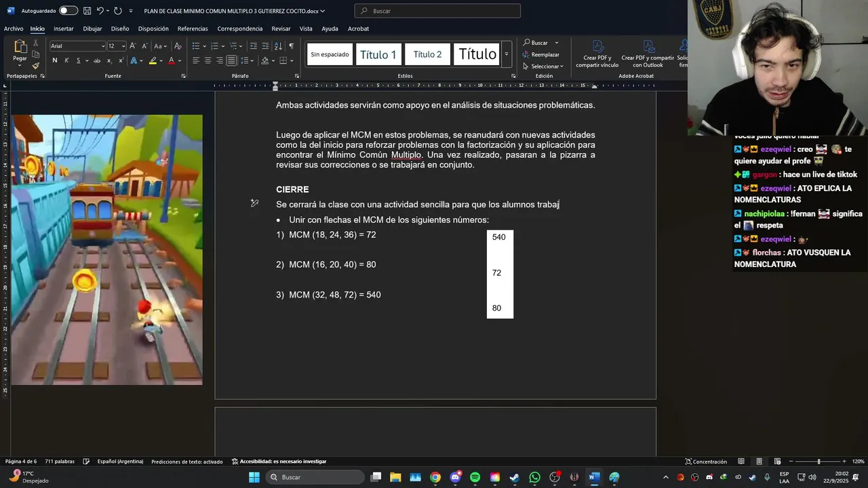Image resolution: width=868 pixels, height=488 pixels.
Task: Sort text alphabetically with the A-Z icon
Action: (278, 45)
